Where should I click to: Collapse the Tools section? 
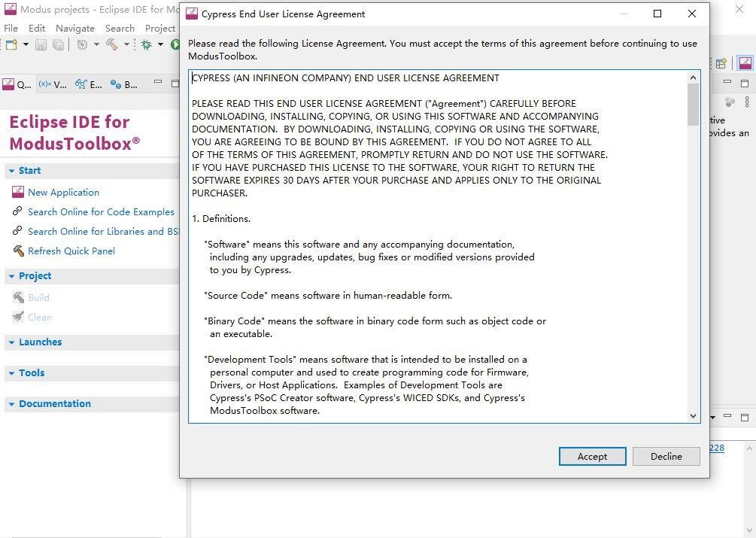[x=11, y=373]
